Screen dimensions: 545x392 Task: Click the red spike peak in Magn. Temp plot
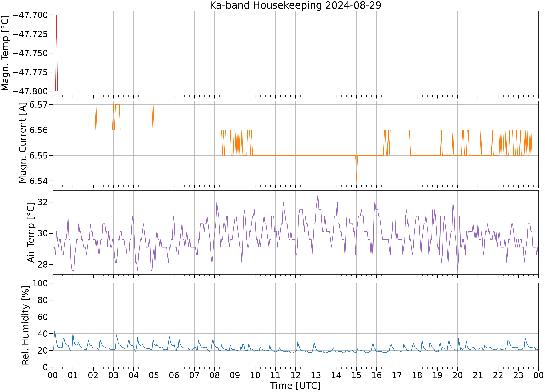click(x=56, y=15)
